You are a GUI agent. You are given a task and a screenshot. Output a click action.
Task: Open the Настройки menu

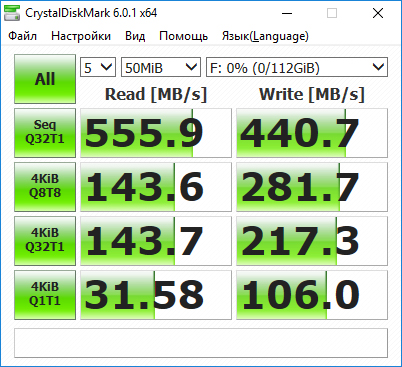pyautogui.click(x=81, y=36)
